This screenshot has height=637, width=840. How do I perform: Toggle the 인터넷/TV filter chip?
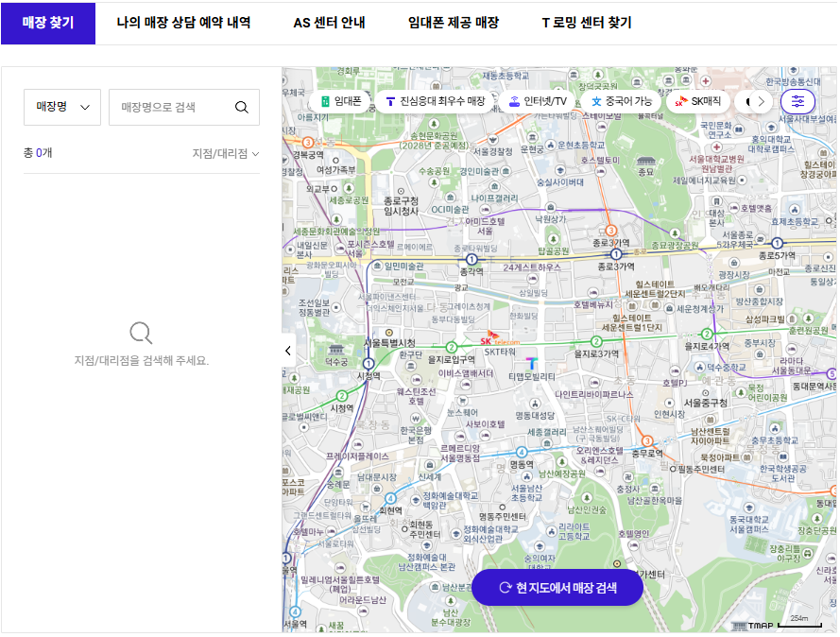(538, 101)
